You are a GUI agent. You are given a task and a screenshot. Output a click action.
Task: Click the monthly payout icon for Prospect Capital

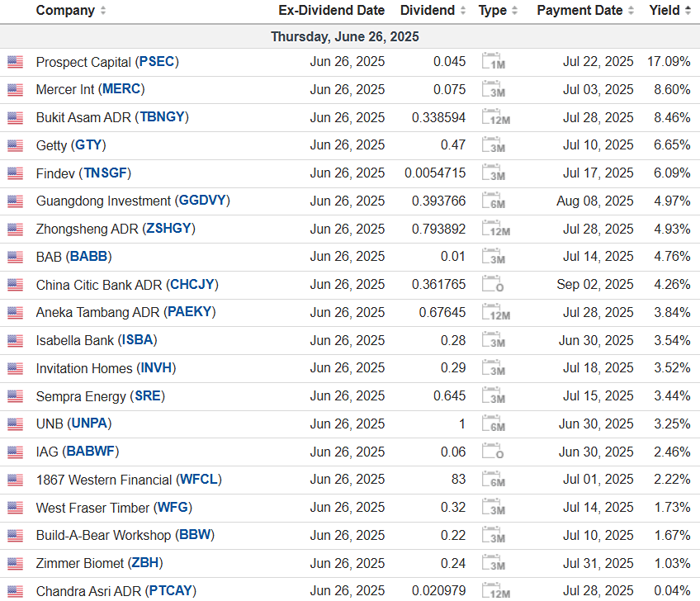pos(493,63)
